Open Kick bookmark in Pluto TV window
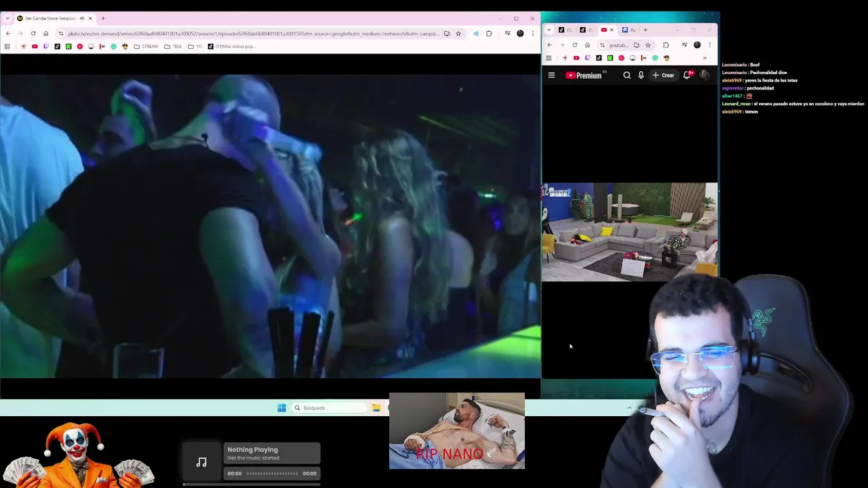 (x=68, y=46)
